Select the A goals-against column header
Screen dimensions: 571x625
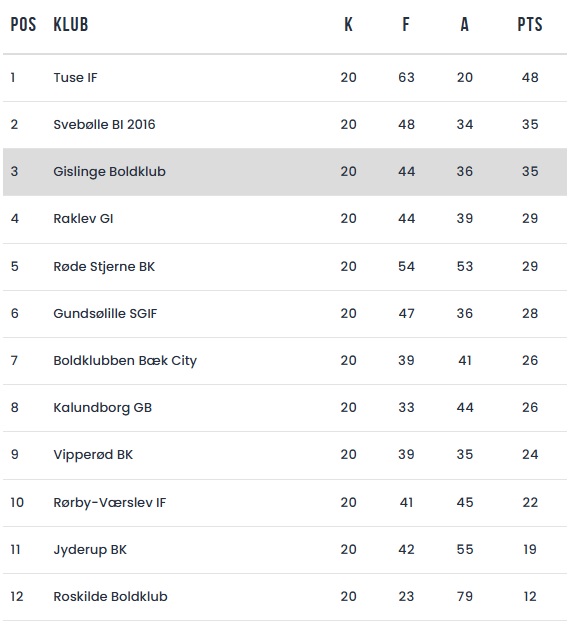pyautogui.click(x=464, y=24)
